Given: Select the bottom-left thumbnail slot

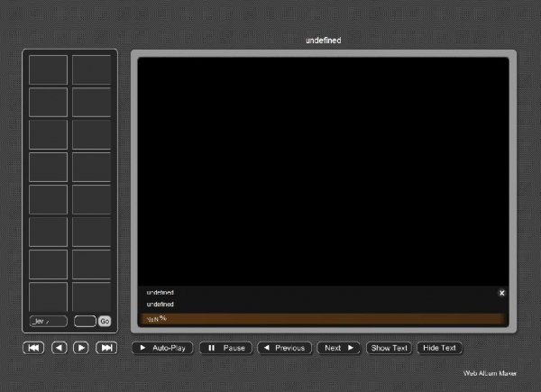Looking at the screenshot, I should (x=48, y=296).
